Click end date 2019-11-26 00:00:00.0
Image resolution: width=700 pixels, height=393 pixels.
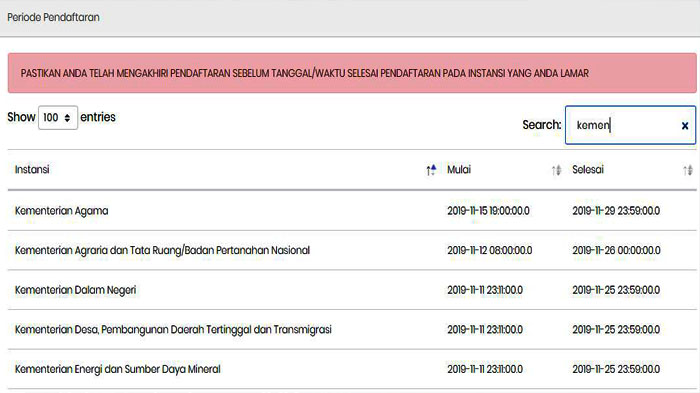[x=616, y=251]
